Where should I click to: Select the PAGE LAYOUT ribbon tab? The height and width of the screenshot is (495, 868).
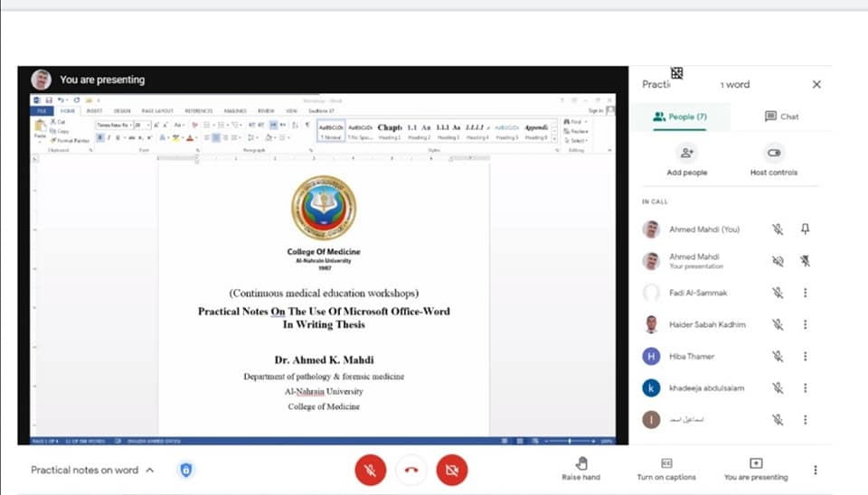[x=157, y=111]
